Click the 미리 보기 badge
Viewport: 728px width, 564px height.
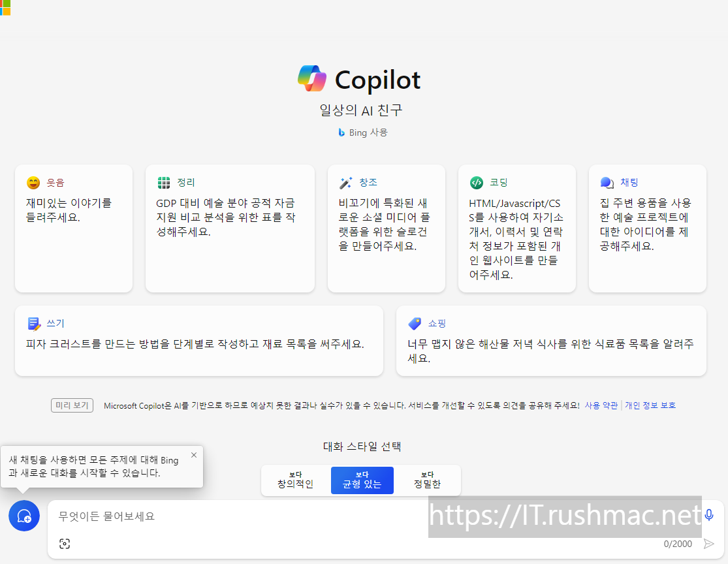(x=72, y=405)
